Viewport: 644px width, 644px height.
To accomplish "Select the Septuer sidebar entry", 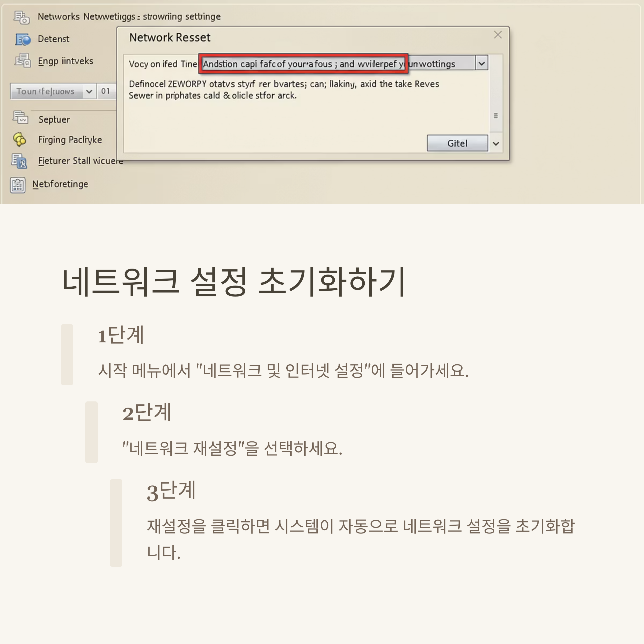I will [54, 119].
